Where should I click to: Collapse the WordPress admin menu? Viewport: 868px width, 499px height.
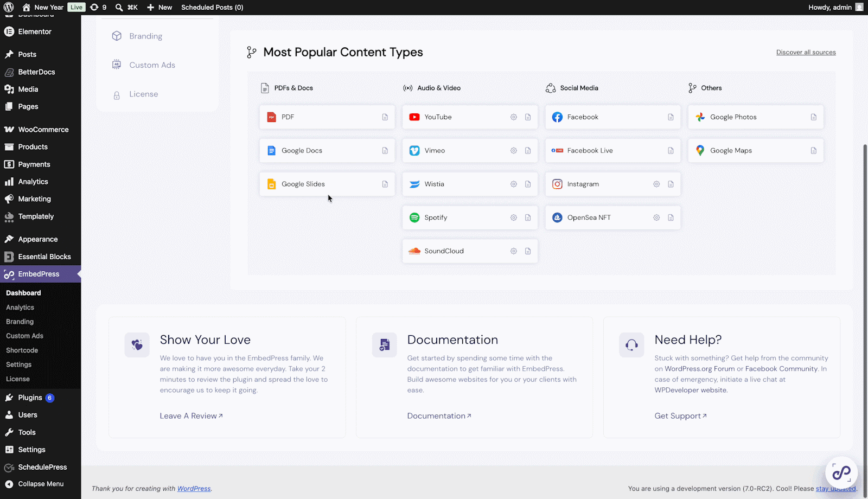point(40,484)
